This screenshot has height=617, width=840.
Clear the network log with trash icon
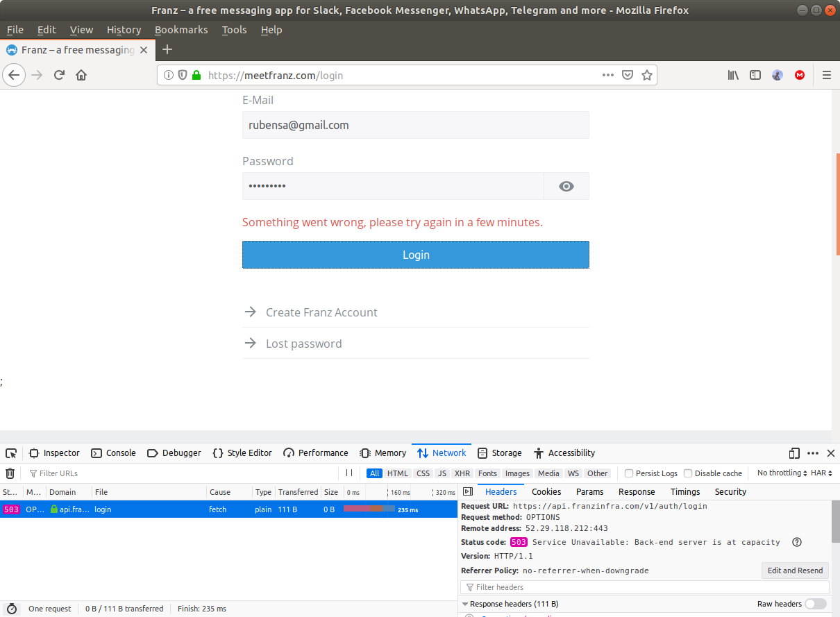(10, 473)
